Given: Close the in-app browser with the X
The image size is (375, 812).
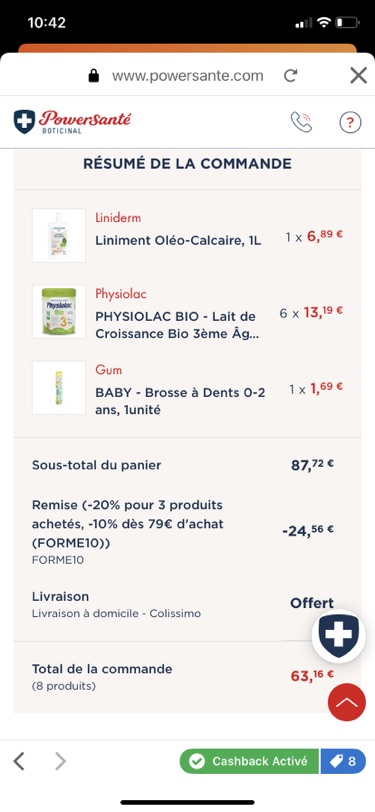Looking at the screenshot, I should 358,76.
